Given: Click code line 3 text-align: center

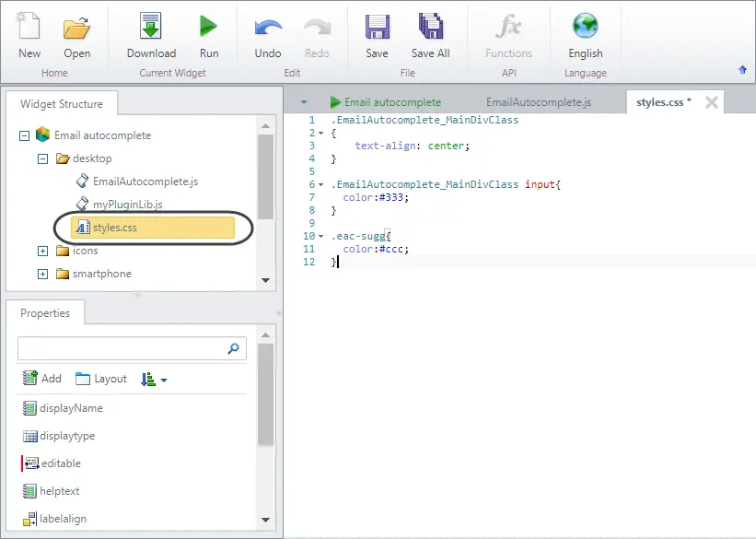Looking at the screenshot, I should [x=413, y=146].
